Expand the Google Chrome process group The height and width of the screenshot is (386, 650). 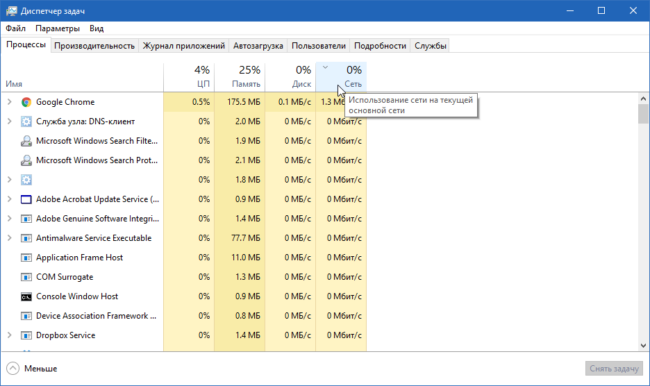tap(10, 102)
